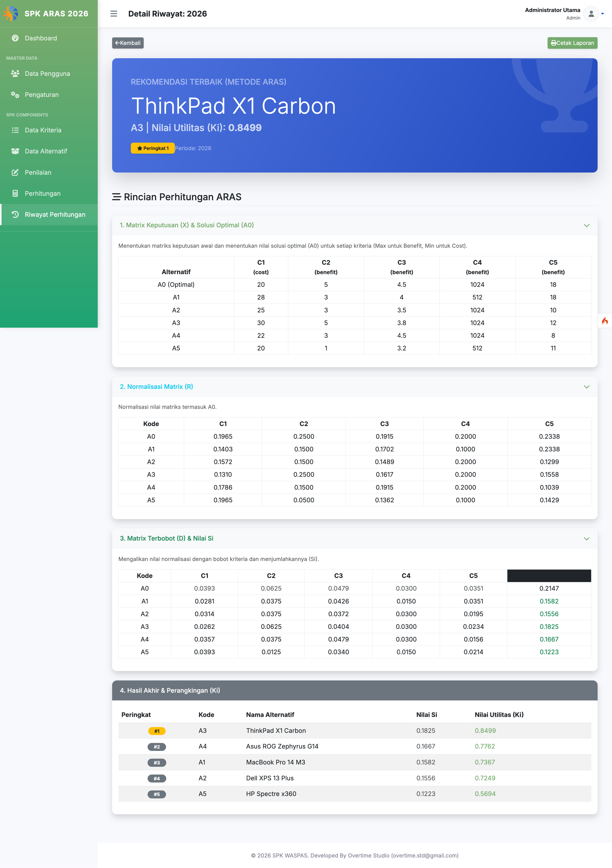Viewport: 612px width, 868px height.
Task: Click Si value 0.2147 in A0 row
Action: coord(549,588)
